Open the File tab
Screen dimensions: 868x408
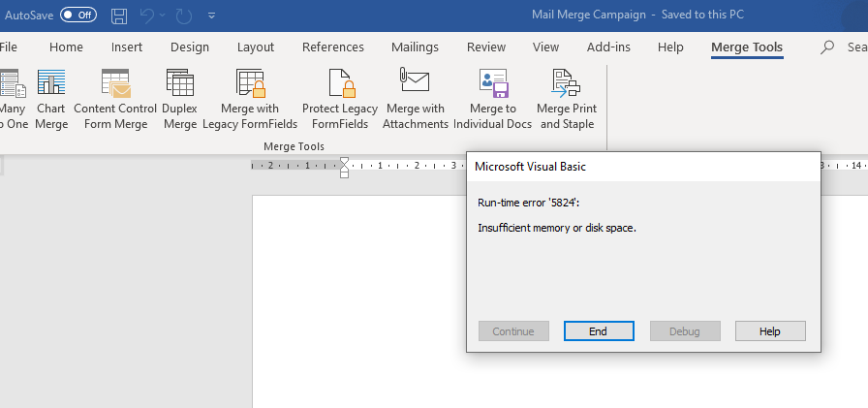8,47
